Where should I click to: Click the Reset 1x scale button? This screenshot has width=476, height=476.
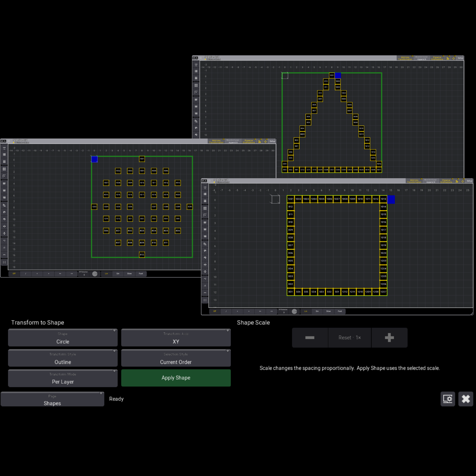(x=350, y=337)
